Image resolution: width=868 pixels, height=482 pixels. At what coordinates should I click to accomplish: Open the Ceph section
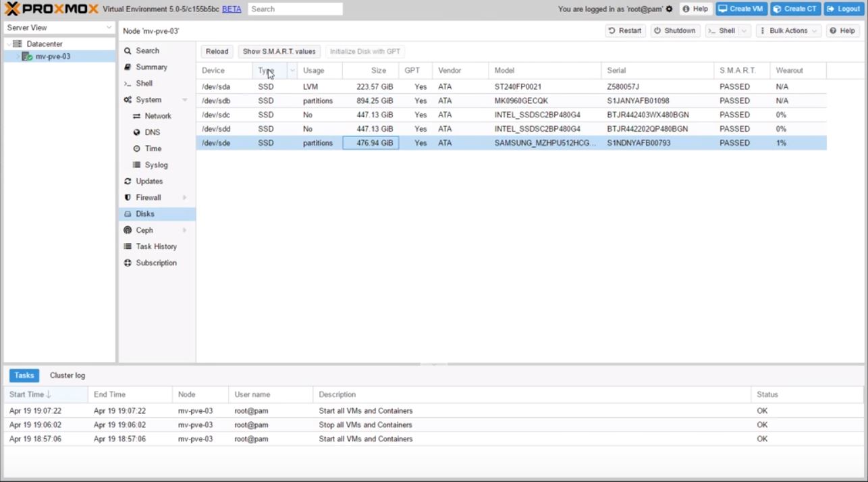[144, 230]
